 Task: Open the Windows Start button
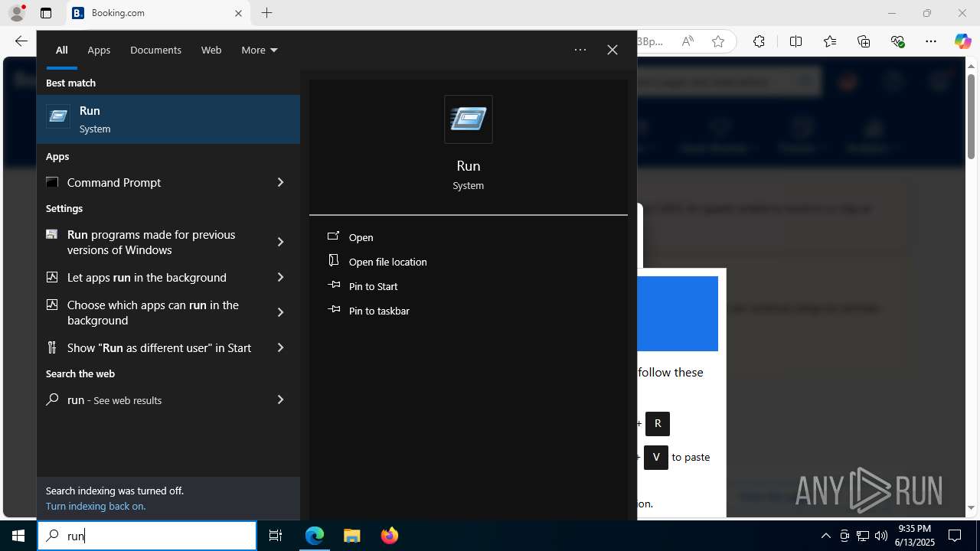tap(18, 536)
